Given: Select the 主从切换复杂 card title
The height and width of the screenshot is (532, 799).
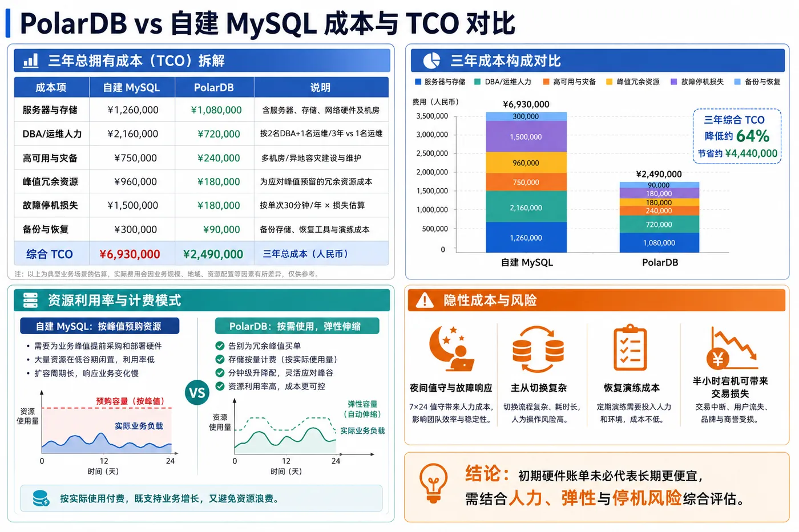Looking at the screenshot, I should coord(539,388).
